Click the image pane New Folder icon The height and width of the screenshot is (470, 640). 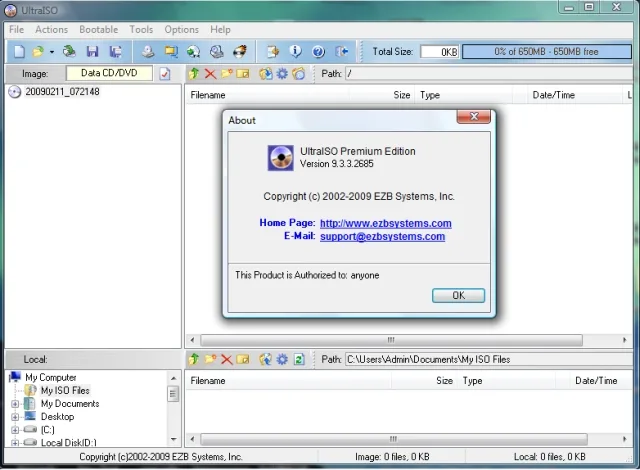pyautogui.click(x=227, y=74)
